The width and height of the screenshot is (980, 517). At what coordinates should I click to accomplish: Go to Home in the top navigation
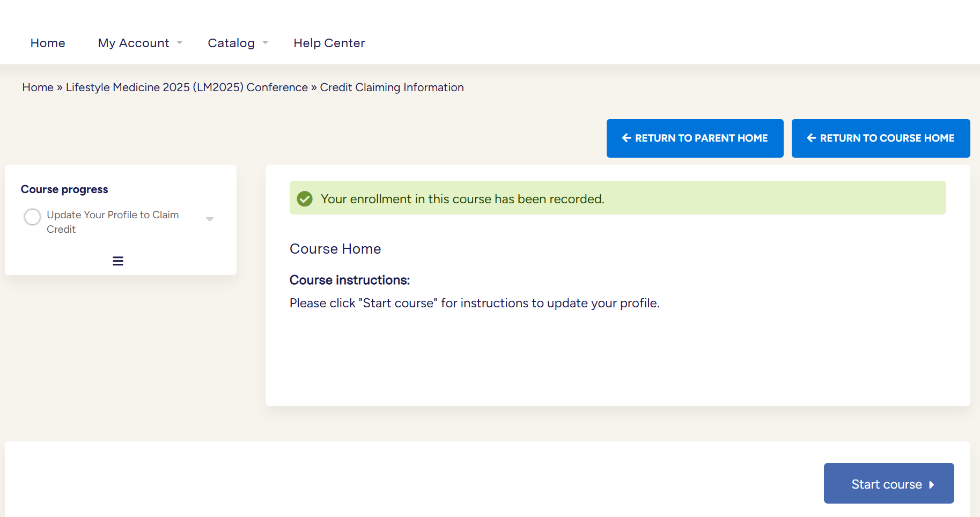48,43
